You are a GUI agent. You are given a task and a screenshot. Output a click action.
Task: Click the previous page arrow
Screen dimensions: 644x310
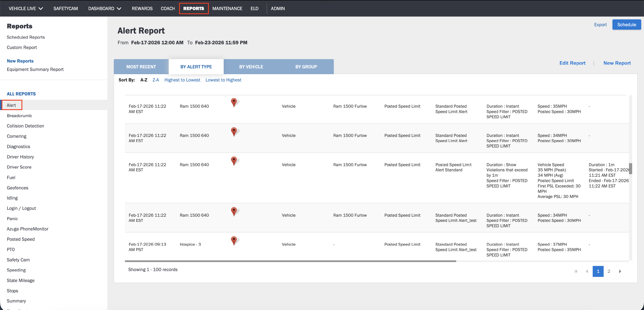click(x=587, y=271)
